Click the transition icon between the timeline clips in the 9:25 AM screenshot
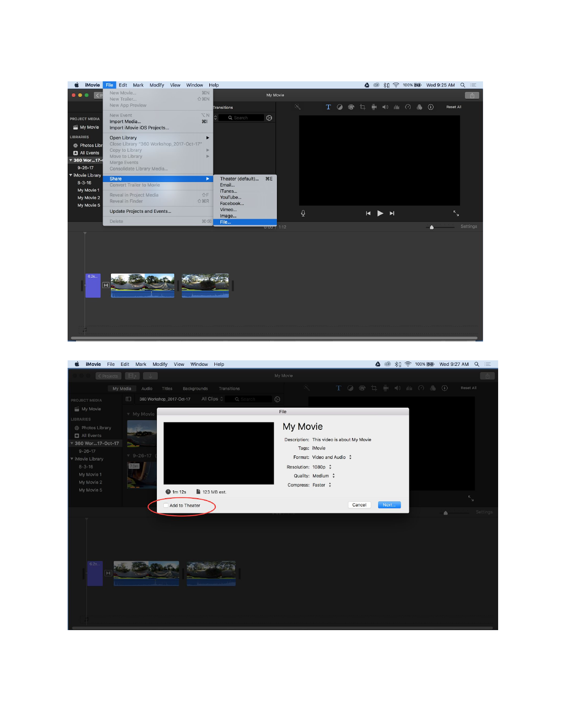The height and width of the screenshot is (728, 563). 106,285
